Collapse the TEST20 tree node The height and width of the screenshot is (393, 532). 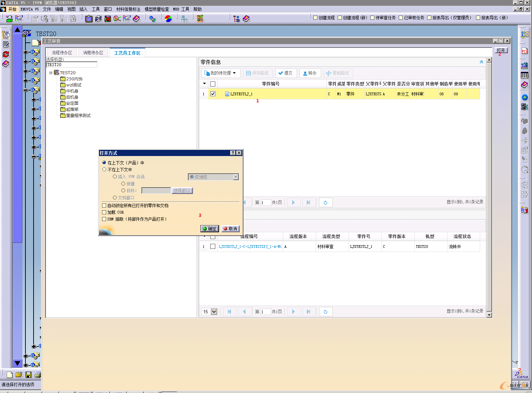click(x=51, y=73)
